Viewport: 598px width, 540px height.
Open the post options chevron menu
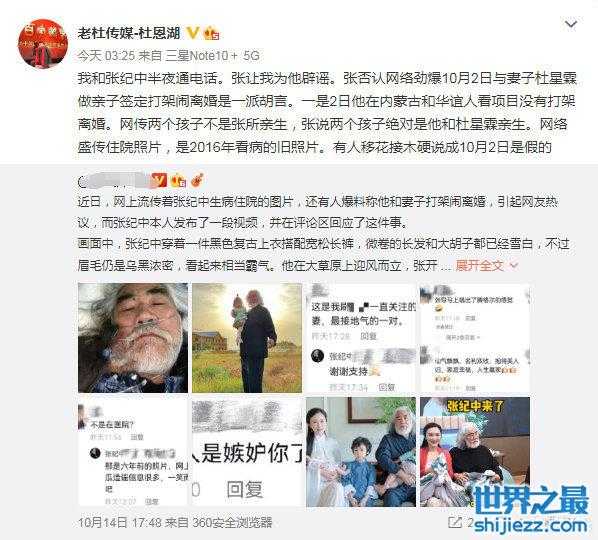tap(571, 25)
